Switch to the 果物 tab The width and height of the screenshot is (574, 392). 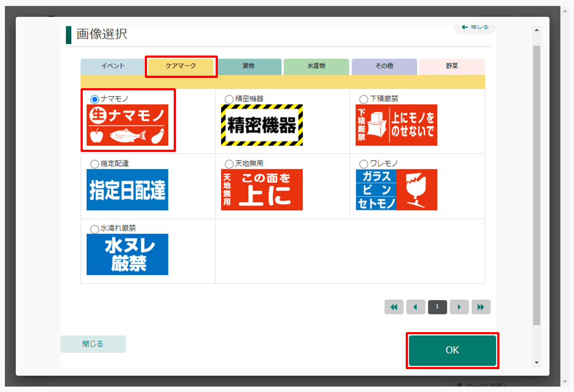(248, 66)
